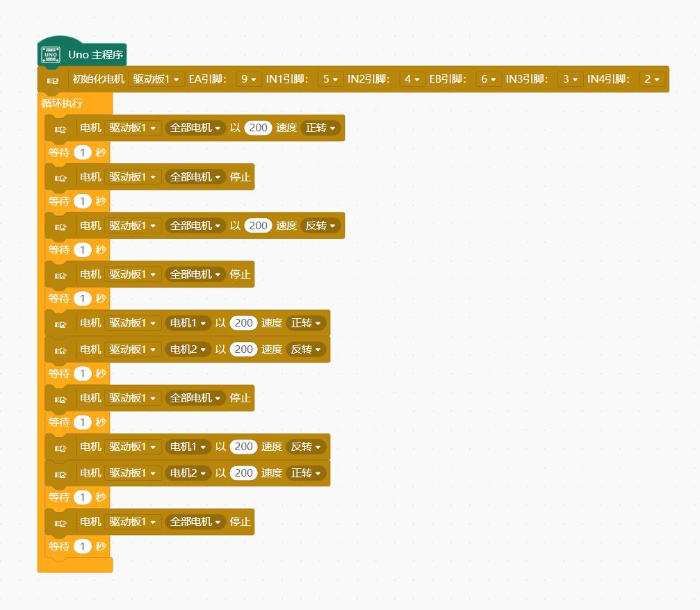The image size is (700, 610).
Task: Click motor icon on 电机1 反转 block
Action: click(x=60, y=448)
